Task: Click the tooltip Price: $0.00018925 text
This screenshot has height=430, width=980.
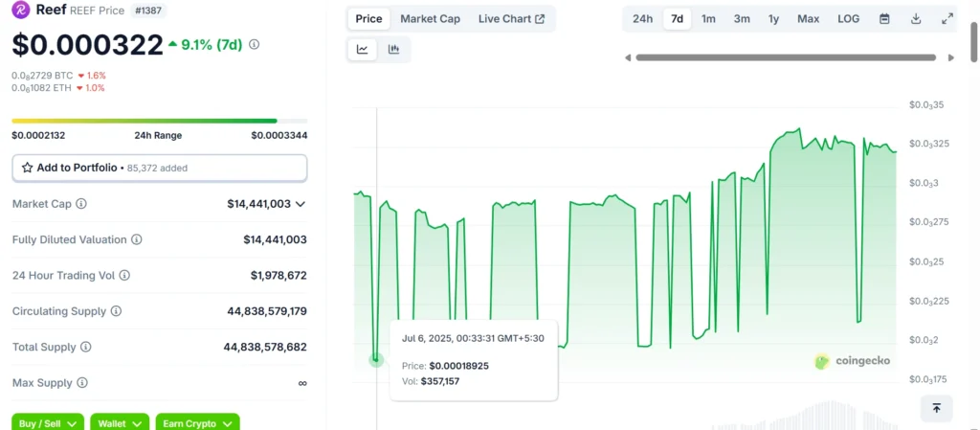Action: click(x=446, y=366)
